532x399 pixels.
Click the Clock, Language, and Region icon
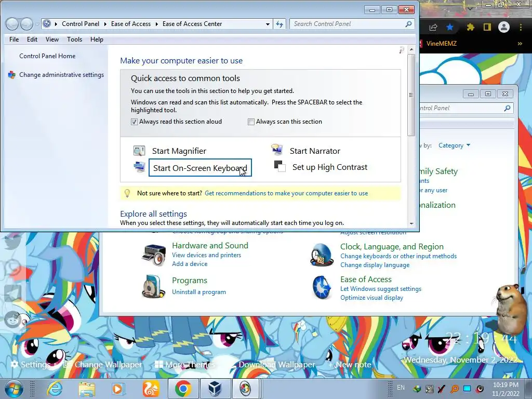click(x=322, y=255)
